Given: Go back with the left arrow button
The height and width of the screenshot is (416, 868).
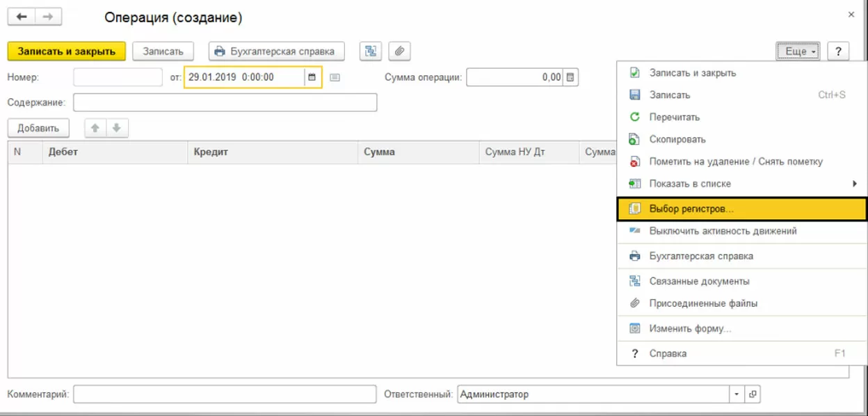Looking at the screenshot, I should pyautogui.click(x=22, y=17).
